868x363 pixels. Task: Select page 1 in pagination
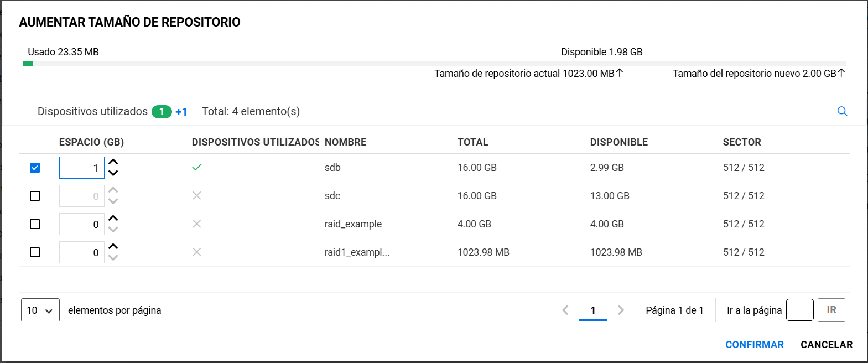coord(593,310)
